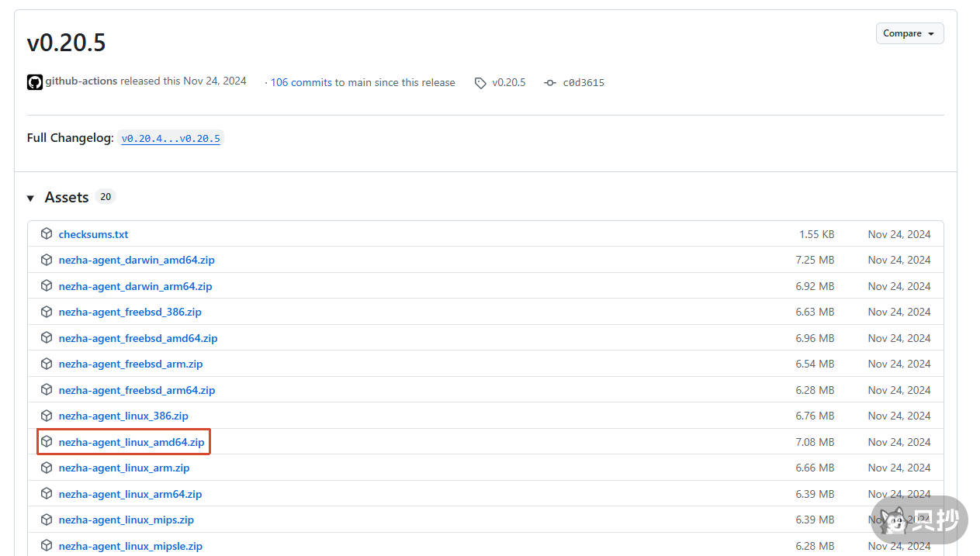Download nezha-agent_freebsd_arm64.zip

[x=137, y=390]
